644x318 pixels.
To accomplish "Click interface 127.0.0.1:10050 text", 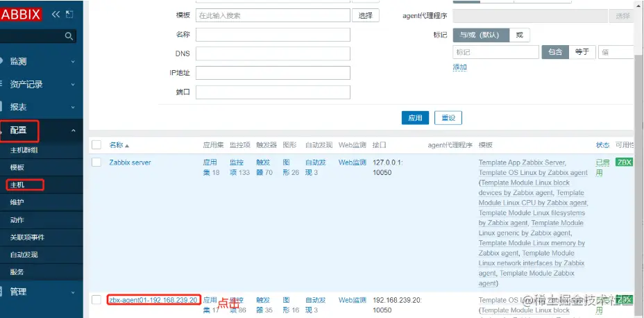I will 388,167.
